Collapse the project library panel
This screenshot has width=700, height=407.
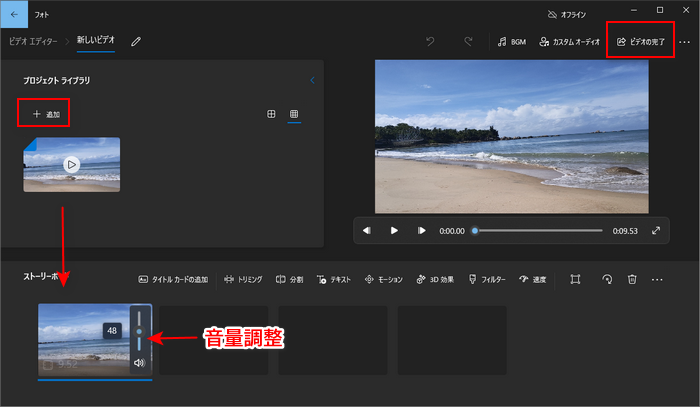point(311,80)
